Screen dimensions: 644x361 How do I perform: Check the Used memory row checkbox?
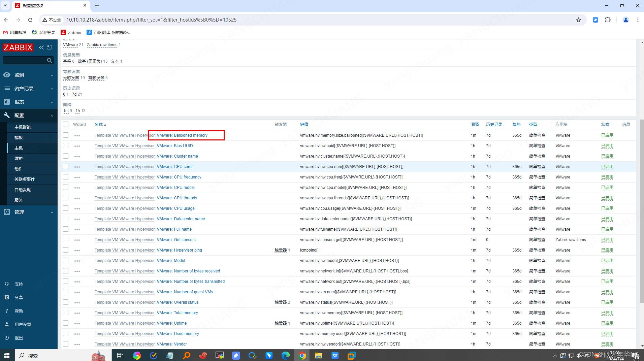click(x=66, y=333)
